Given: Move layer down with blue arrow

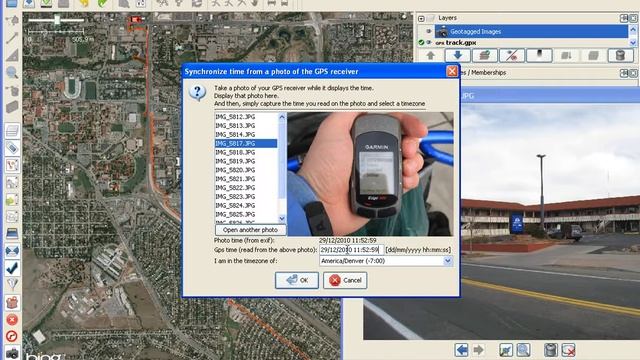Looking at the screenshot, I should coord(458,56).
